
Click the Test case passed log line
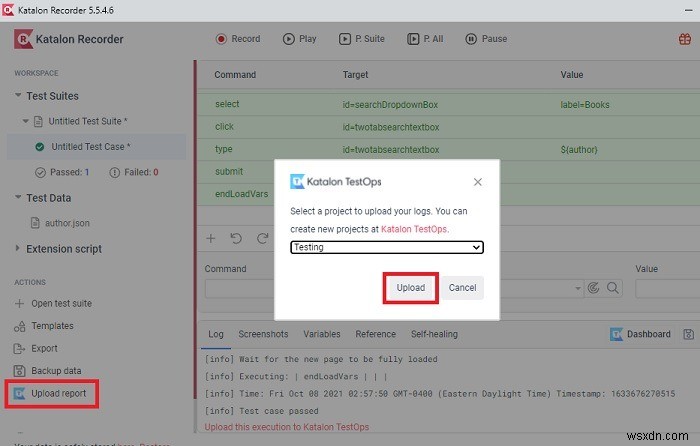click(x=261, y=411)
